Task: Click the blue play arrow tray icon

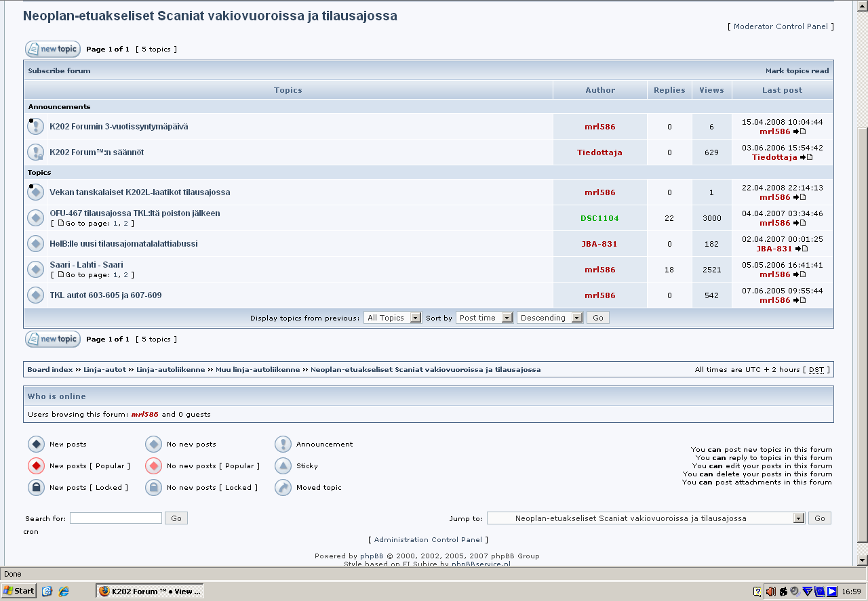Action: coord(831,592)
